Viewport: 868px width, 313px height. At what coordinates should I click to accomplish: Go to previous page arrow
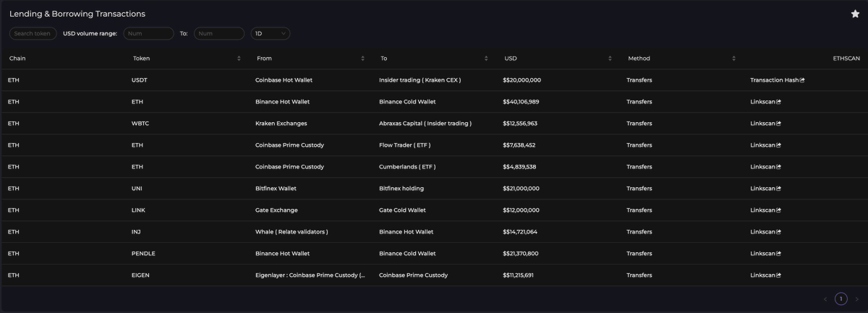(825, 299)
